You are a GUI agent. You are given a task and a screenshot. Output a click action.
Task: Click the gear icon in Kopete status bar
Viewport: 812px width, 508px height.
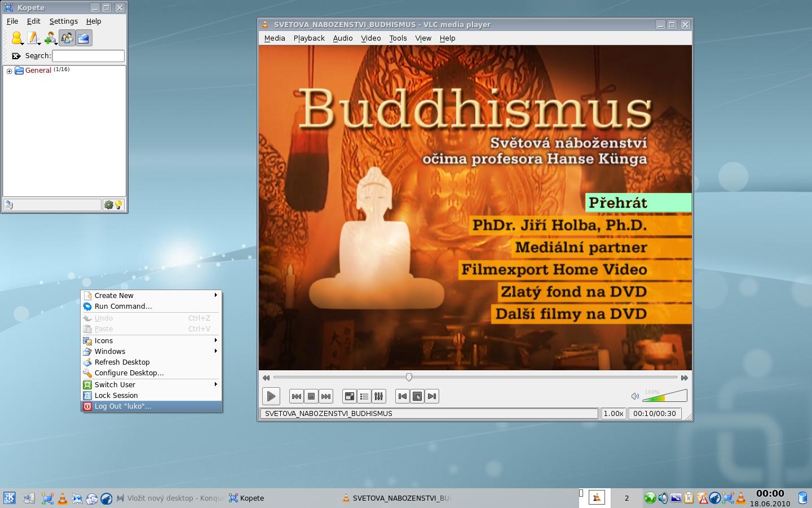pos(109,205)
